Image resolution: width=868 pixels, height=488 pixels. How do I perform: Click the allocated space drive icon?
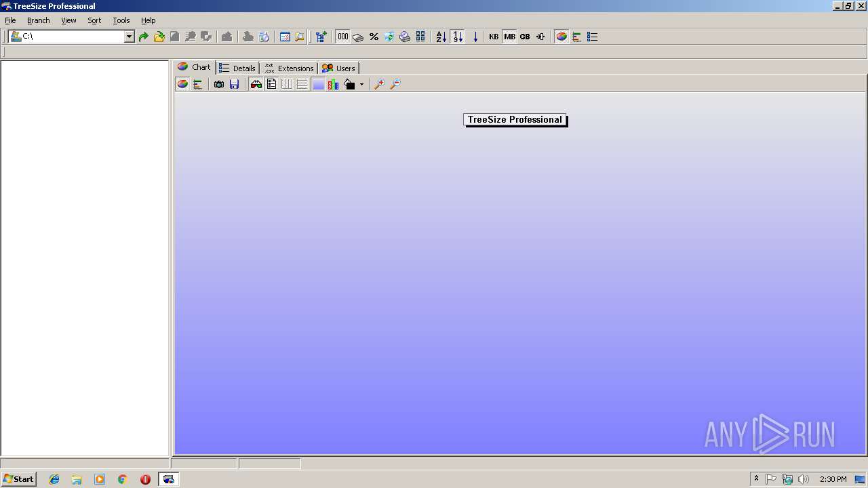(x=358, y=37)
